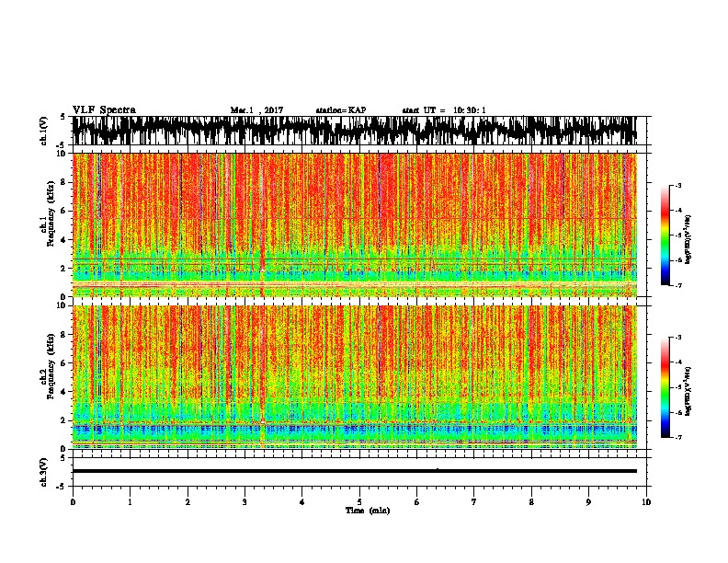This screenshot has height=563, width=728.
Task: Click the date label 'Mar.1 , 2017'
Action: 256,110
